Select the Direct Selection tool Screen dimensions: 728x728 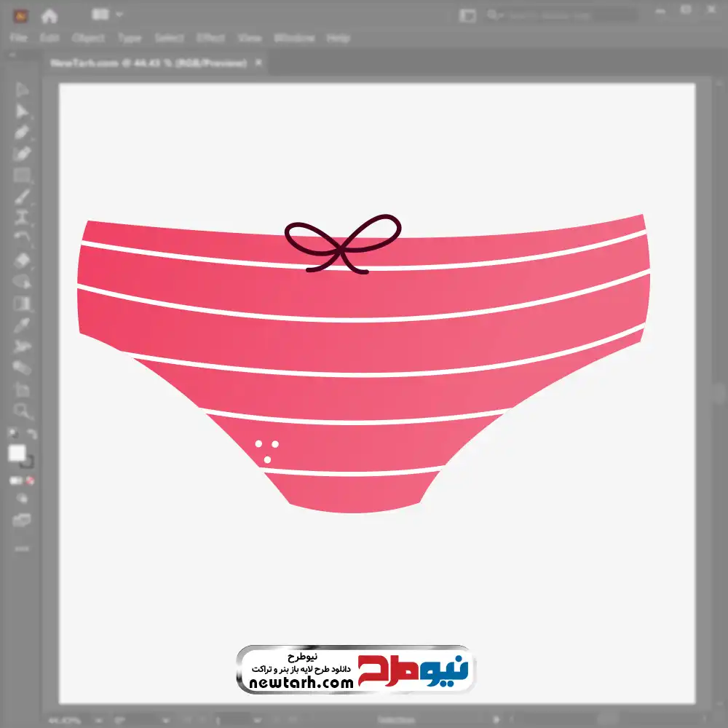click(22, 111)
